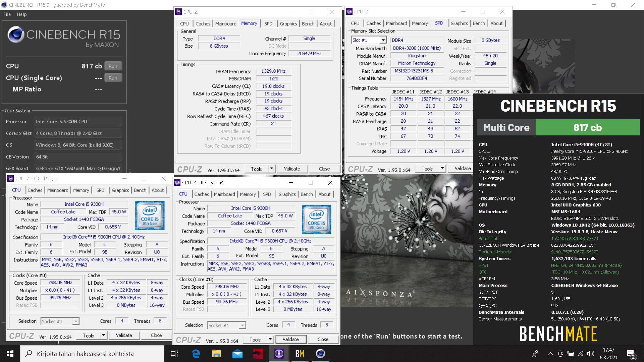Click CPU-Z title icon of SPD window

[x=349, y=11]
